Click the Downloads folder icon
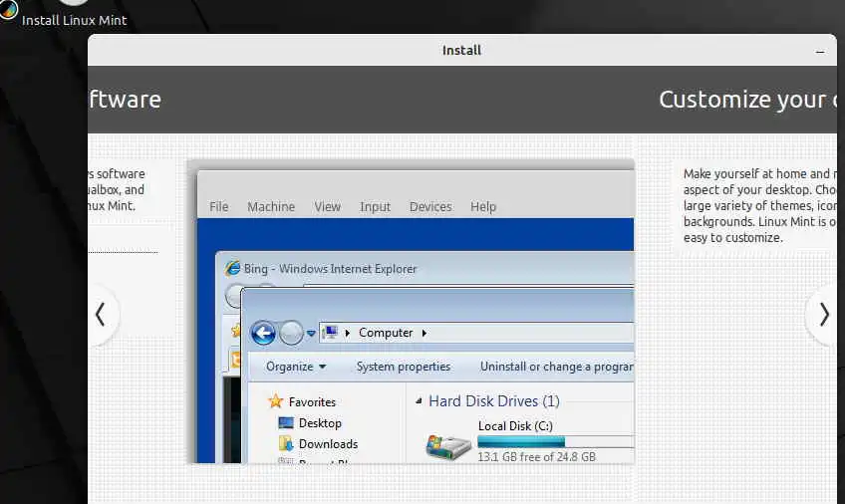This screenshot has height=504, width=845. [x=286, y=443]
